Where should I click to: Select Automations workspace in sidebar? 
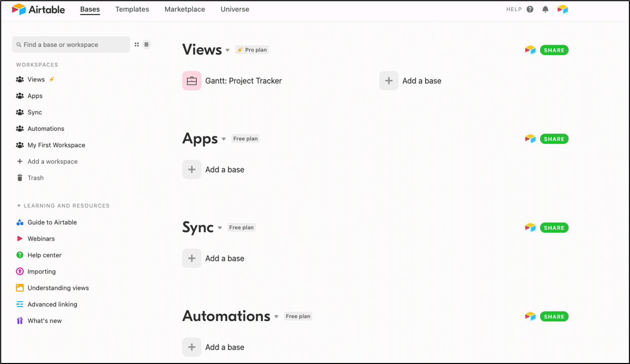(x=46, y=129)
